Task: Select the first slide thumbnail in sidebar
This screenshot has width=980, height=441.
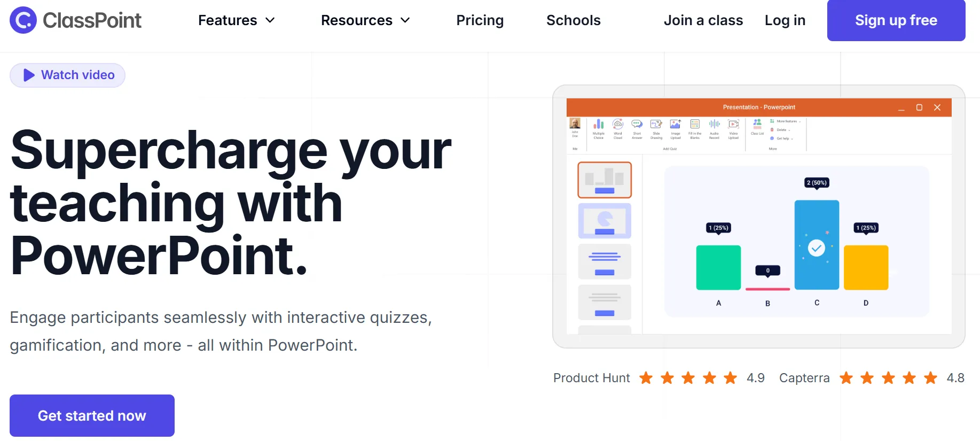Action: click(x=604, y=180)
